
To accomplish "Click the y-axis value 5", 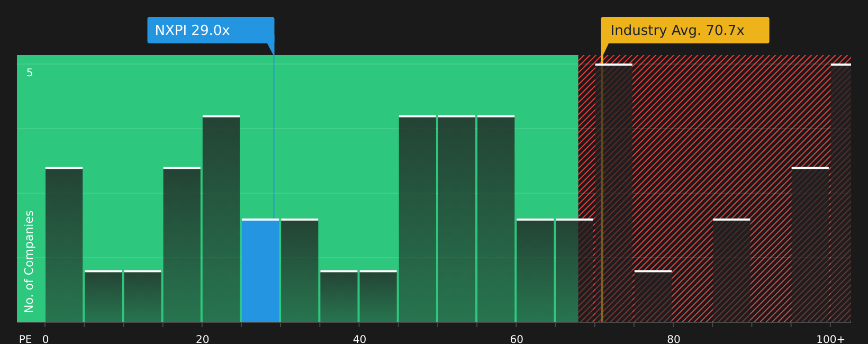I will 30,73.
